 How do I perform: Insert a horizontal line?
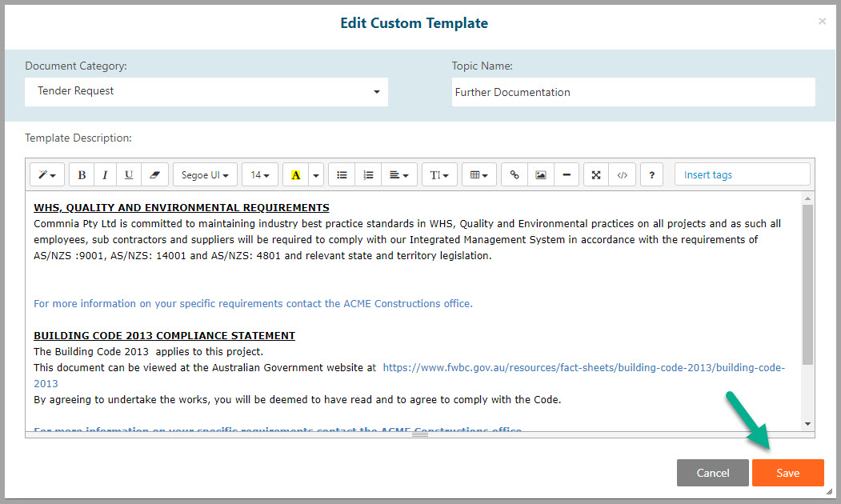point(567,174)
